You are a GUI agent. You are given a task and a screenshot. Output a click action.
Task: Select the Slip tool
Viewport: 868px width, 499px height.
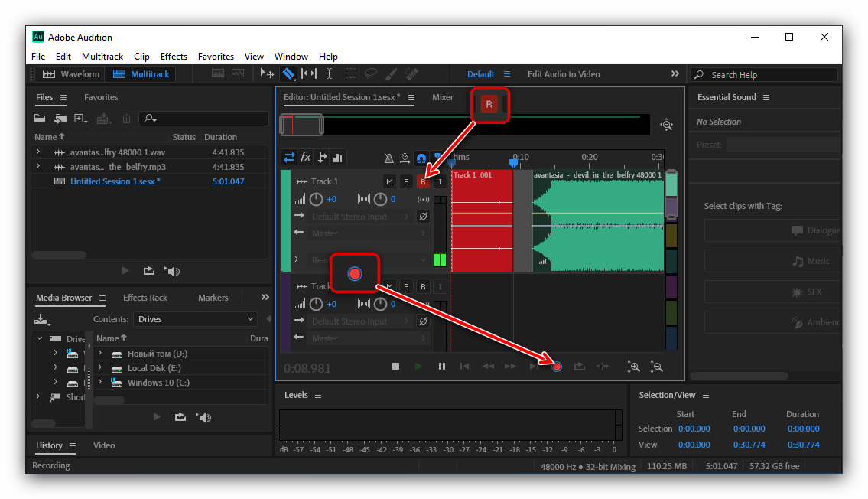tap(309, 74)
